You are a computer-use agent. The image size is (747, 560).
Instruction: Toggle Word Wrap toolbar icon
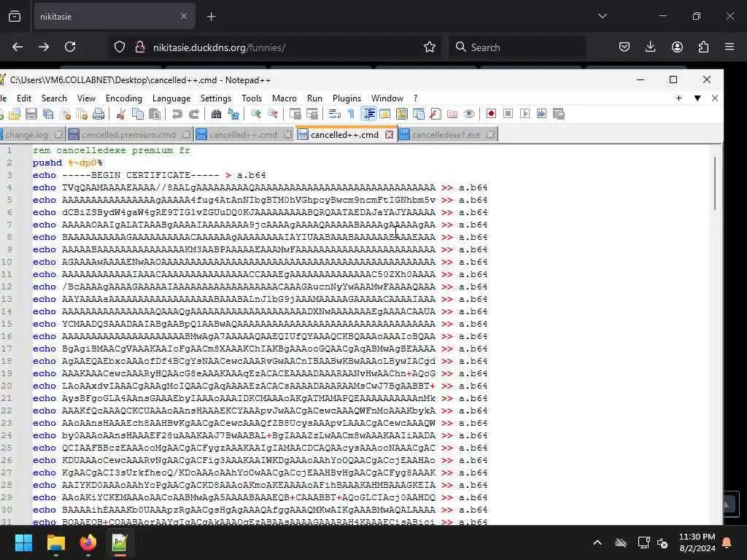[335, 114]
